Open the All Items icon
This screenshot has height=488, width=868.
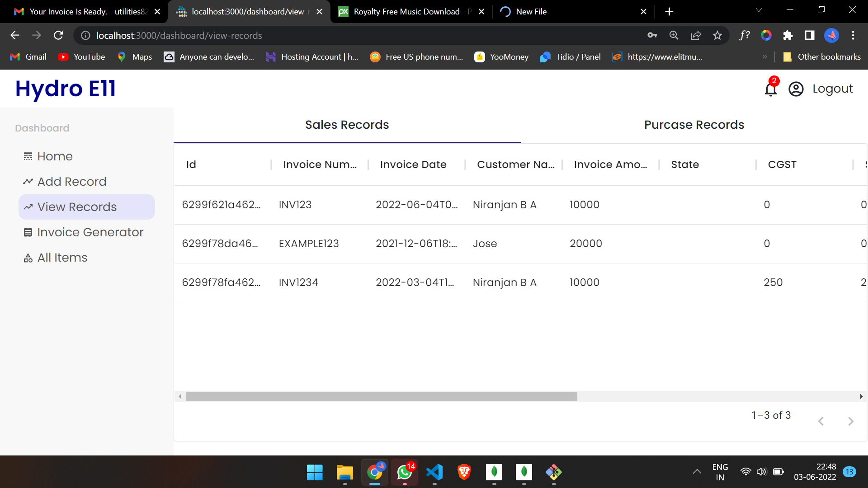coord(28,258)
